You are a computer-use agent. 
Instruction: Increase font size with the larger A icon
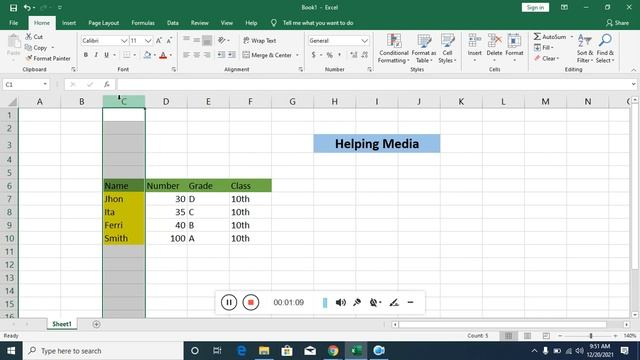[159, 40]
